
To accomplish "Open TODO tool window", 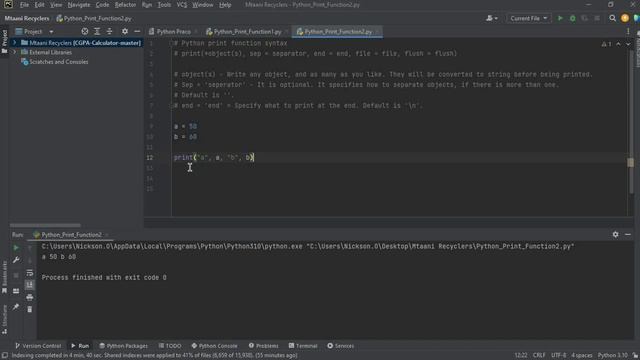I will (x=170, y=346).
